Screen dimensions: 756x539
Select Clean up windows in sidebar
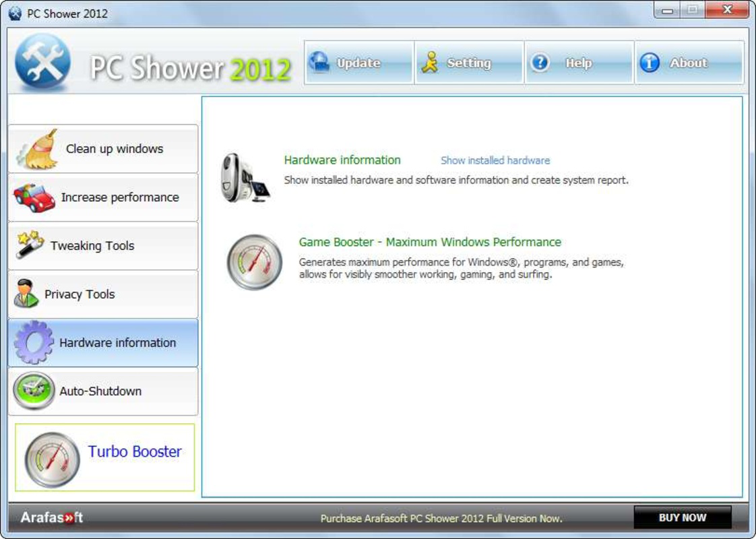[x=103, y=149]
